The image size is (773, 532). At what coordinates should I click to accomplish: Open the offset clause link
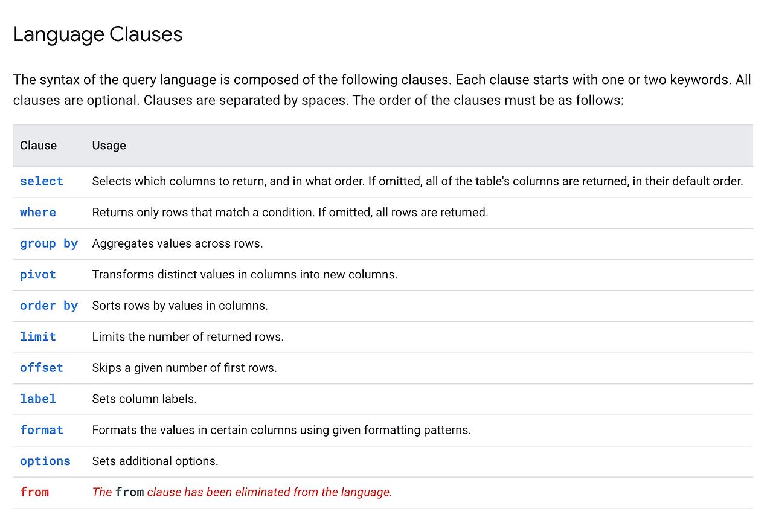pos(41,368)
